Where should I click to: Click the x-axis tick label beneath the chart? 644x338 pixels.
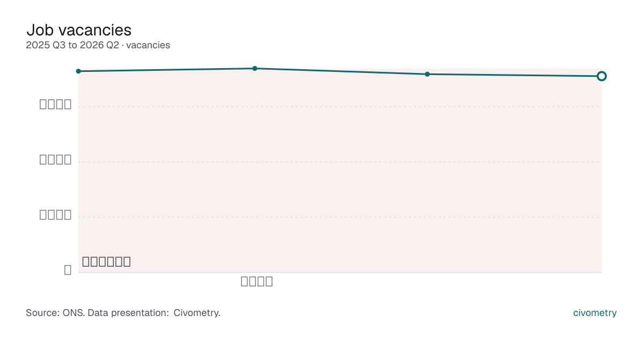257,282
